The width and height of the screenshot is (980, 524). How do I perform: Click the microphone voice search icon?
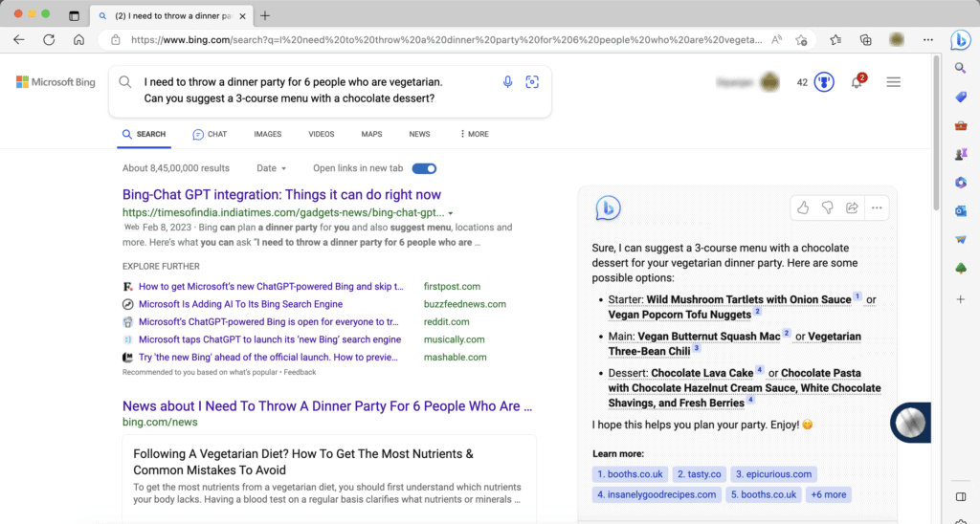coord(508,82)
